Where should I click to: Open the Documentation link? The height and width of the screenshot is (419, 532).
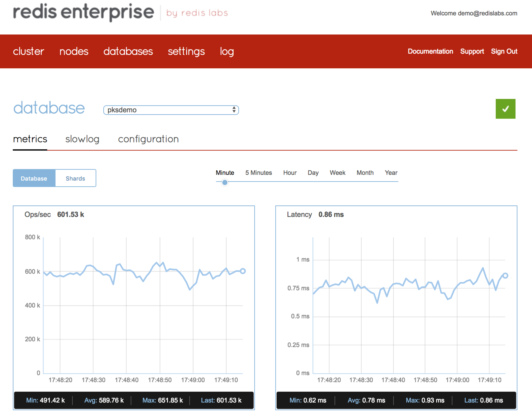coord(430,51)
